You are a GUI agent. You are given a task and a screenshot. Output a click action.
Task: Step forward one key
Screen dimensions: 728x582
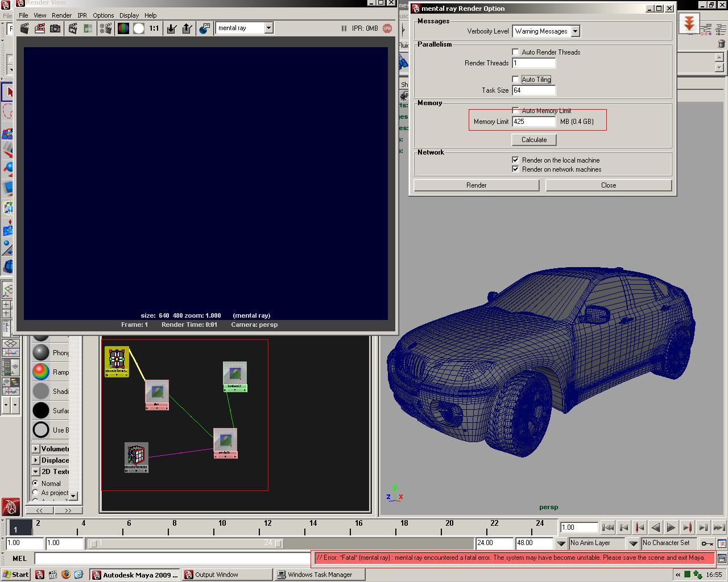(x=687, y=527)
